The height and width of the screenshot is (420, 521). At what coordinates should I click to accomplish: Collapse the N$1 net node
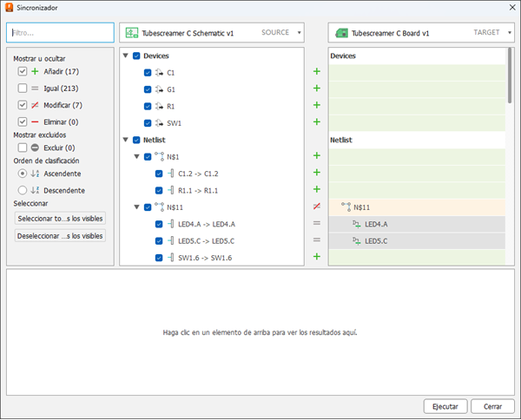(136, 156)
